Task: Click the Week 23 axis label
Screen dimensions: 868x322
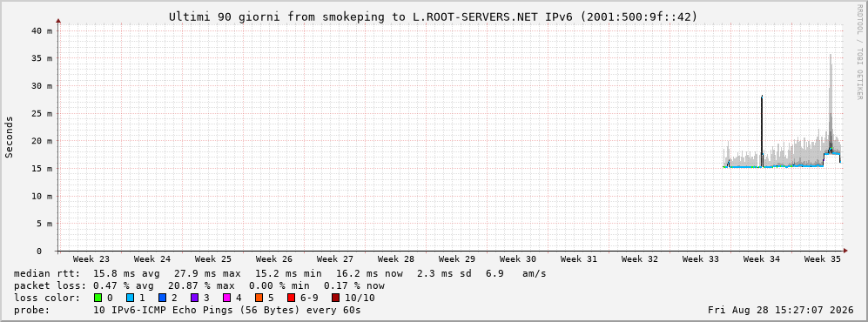Action: click(91, 259)
